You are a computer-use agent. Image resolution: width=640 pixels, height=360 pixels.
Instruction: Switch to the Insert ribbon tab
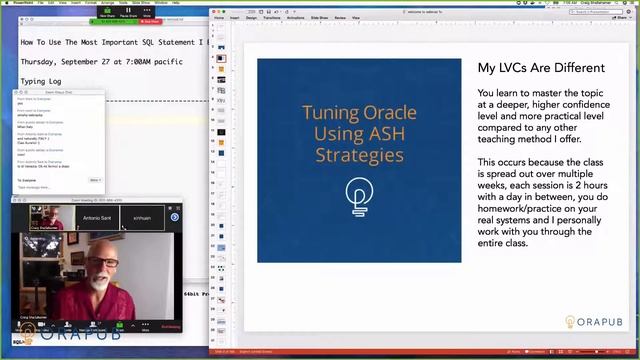235,18
